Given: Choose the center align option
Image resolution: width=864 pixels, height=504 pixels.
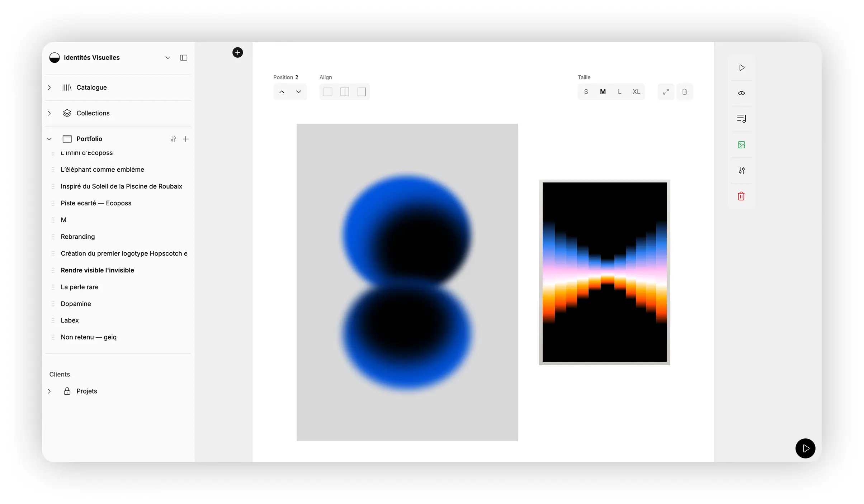Looking at the screenshot, I should [344, 92].
